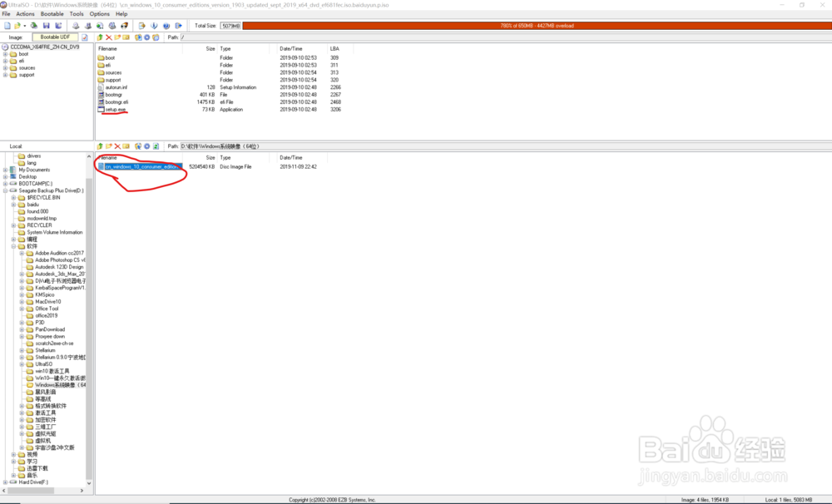Select the cn_windows_10_consumer_editions disc image file
Viewport: 832px width, 504px height.
[x=143, y=166]
